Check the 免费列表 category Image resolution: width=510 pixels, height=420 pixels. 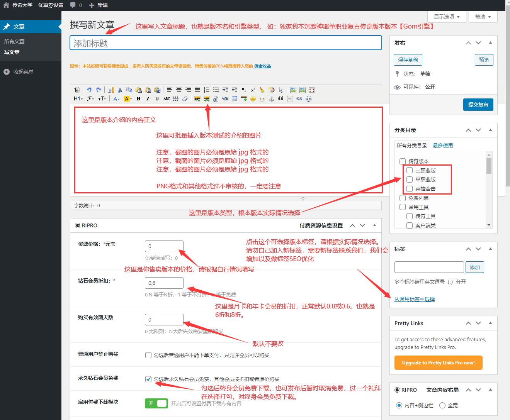coord(403,198)
